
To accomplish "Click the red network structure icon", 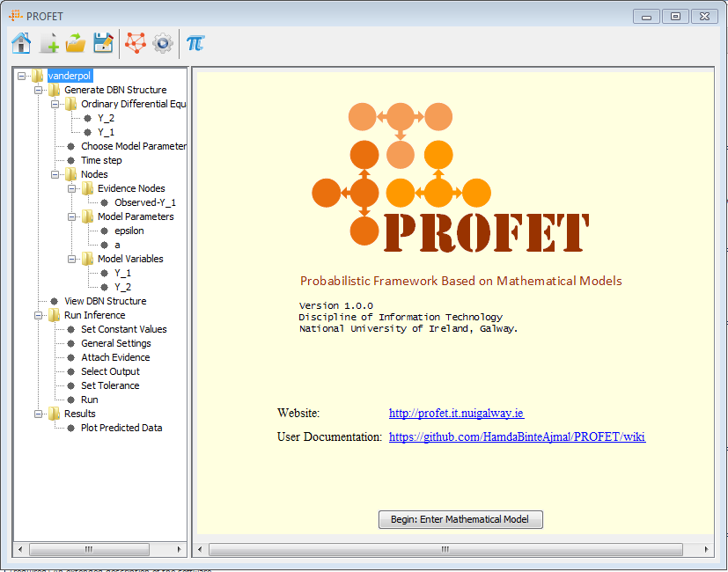I will (135, 42).
